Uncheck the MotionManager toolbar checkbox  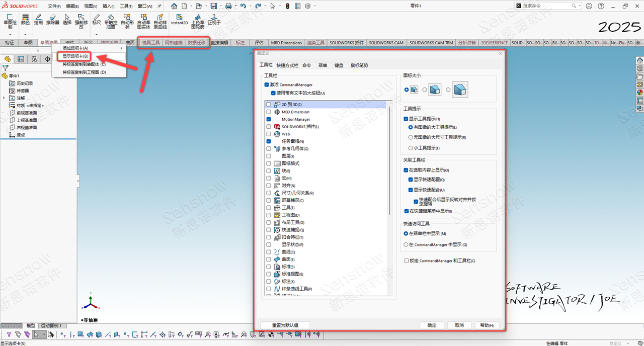pos(269,119)
